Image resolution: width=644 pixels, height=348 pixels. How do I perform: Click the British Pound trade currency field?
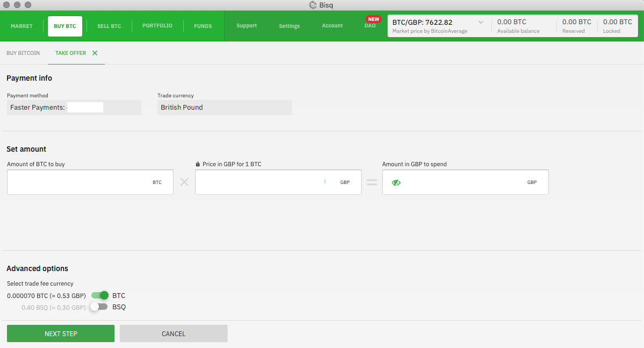point(225,107)
